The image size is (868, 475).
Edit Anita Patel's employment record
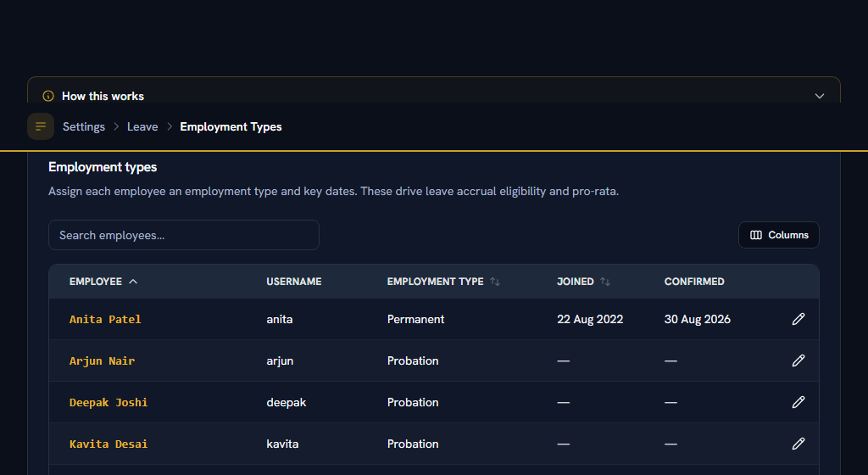(798, 319)
